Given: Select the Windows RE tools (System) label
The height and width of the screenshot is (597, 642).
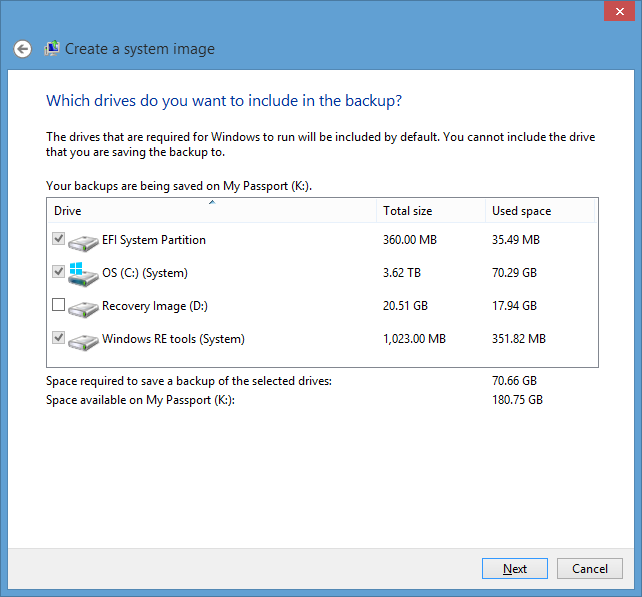Looking at the screenshot, I should [173, 339].
